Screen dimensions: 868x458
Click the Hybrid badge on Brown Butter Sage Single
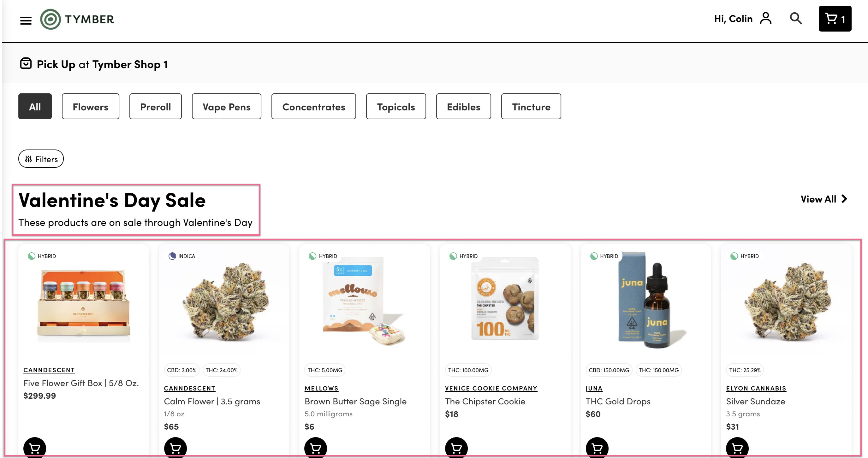[x=323, y=256]
